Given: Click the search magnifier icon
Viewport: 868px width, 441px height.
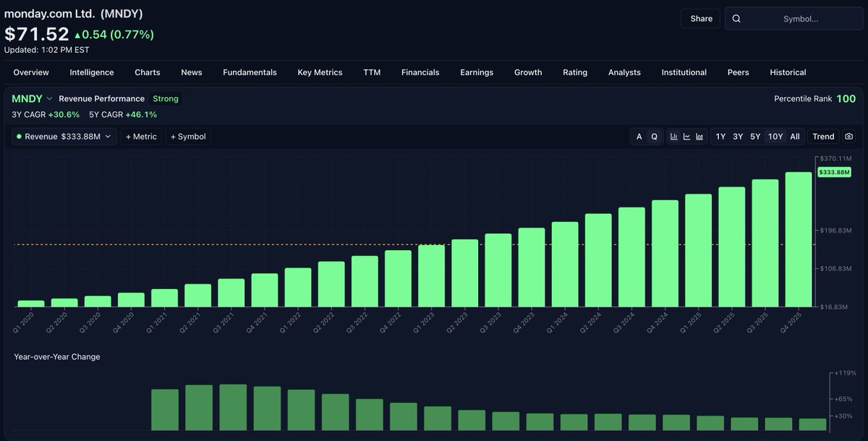Looking at the screenshot, I should point(736,19).
